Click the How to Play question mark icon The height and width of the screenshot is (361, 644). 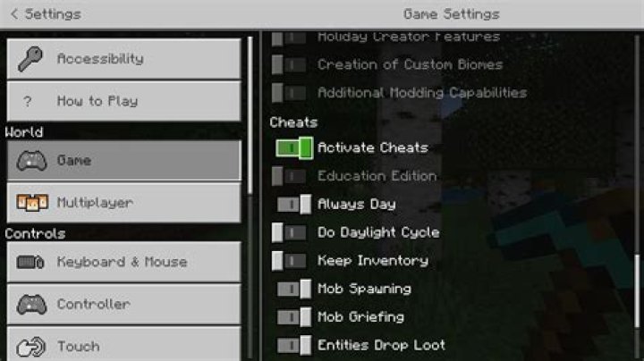coord(28,101)
